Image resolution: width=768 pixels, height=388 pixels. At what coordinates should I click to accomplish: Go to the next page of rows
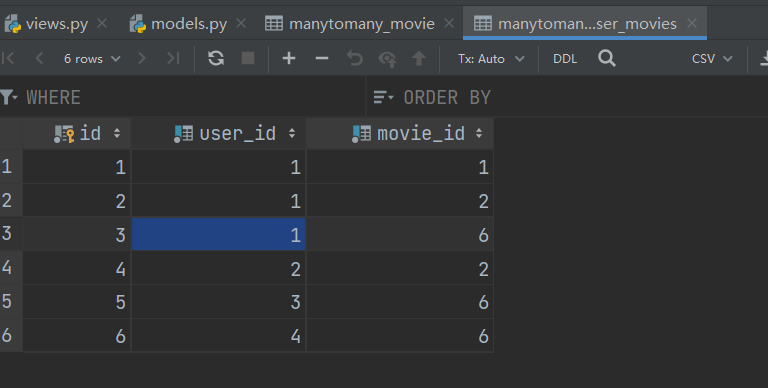[142, 58]
